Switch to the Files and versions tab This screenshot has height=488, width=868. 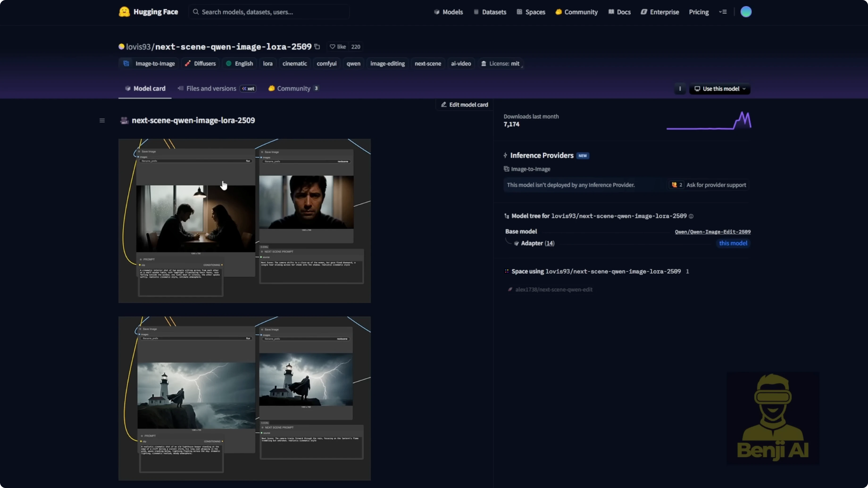[211, 89]
